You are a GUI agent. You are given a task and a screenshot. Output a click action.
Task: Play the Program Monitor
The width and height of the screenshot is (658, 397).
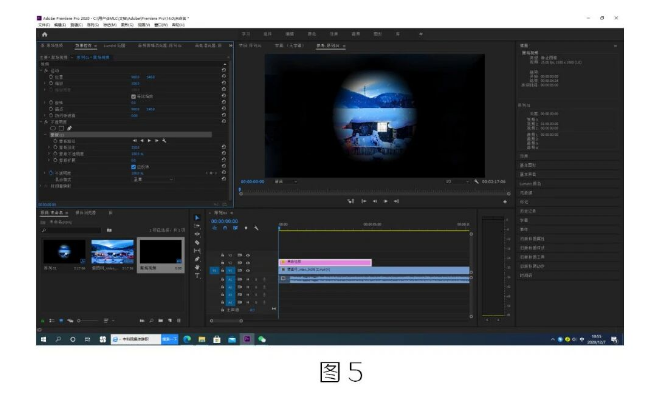coord(386,202)
